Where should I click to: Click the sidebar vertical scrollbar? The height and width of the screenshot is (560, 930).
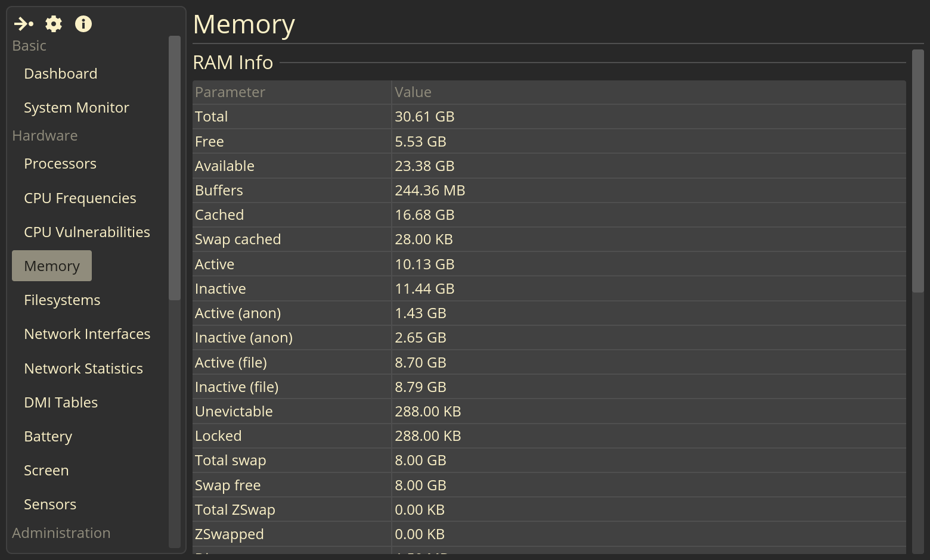[x=175, y=168]
